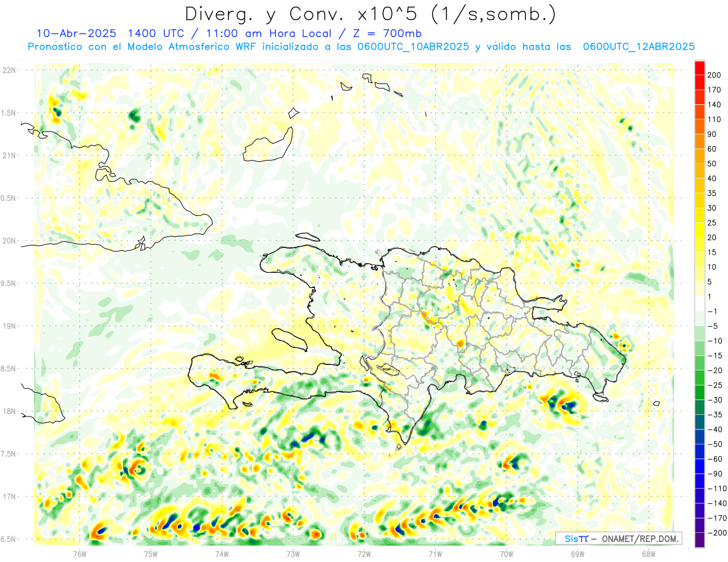The width and height of the screenshot is (728, 562).
Task: Click the '21N' latitude label
Action: 8,156
